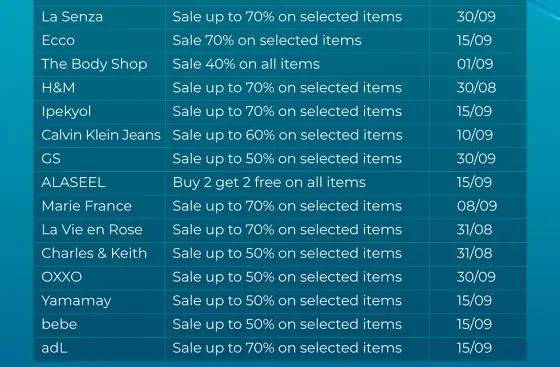Viewport: 560px width, 367px height.
Task: Click the 08/09 date for Marie France
Action: pyautogui.click(x=477, y=206)
